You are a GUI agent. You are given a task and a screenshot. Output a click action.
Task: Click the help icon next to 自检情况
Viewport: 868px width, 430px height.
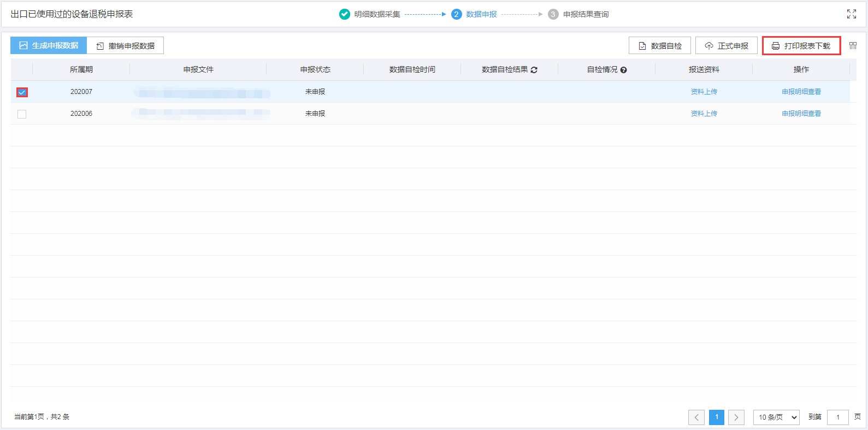point(623,70)
